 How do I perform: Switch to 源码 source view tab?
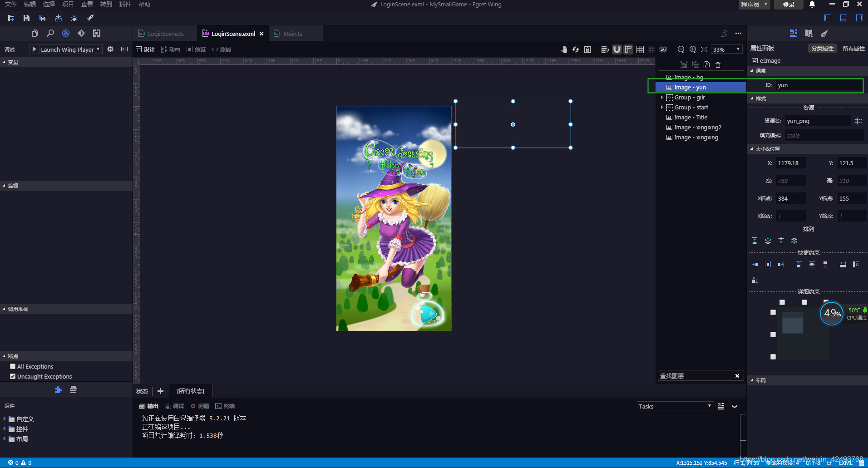point(222,49)
